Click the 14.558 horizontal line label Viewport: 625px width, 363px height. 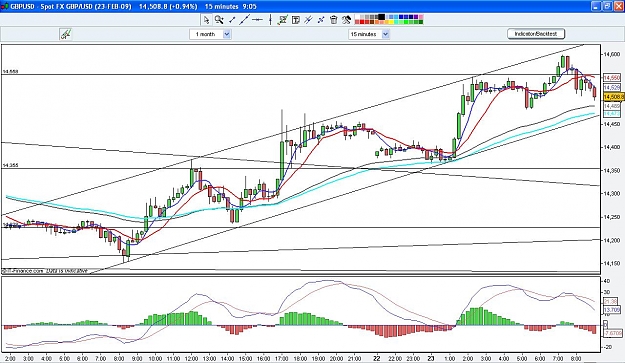click(10, 72)
